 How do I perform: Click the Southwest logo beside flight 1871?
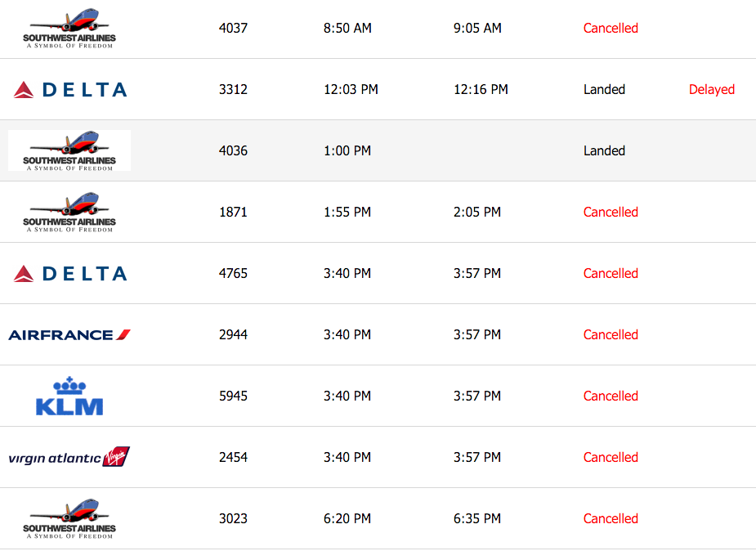[69, 213]
